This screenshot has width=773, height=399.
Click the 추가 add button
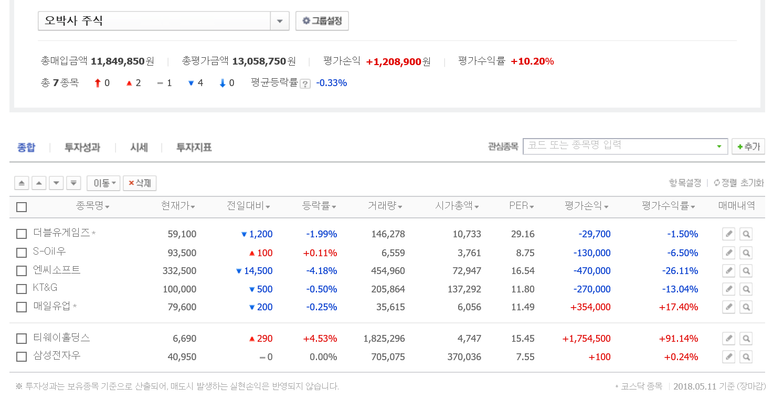pos(748,146)
